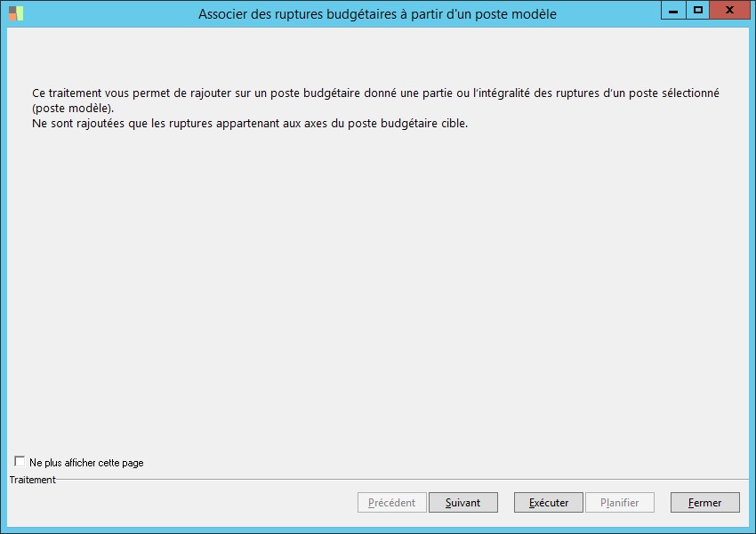Image resolution: width=756 pixels, height=534 pixels.
Task: Go to the next step with Suivant
Action: click(462, 503)
